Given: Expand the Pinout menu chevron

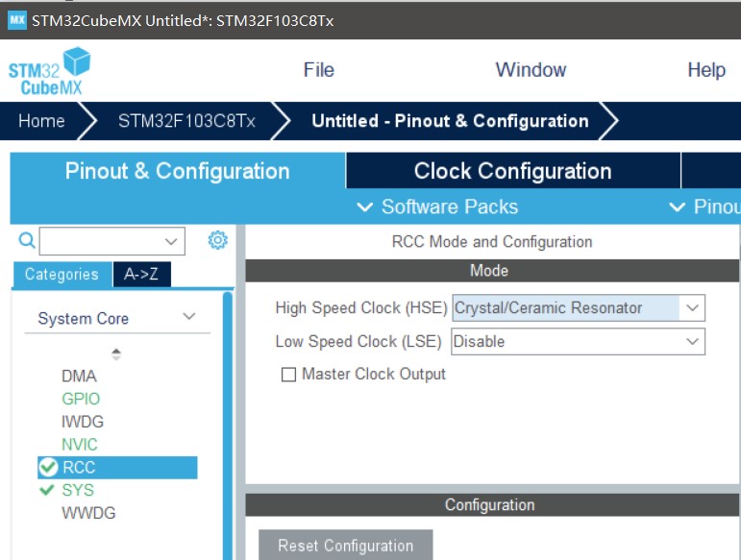Looking at the screenshot, I should tap(677, 207).
